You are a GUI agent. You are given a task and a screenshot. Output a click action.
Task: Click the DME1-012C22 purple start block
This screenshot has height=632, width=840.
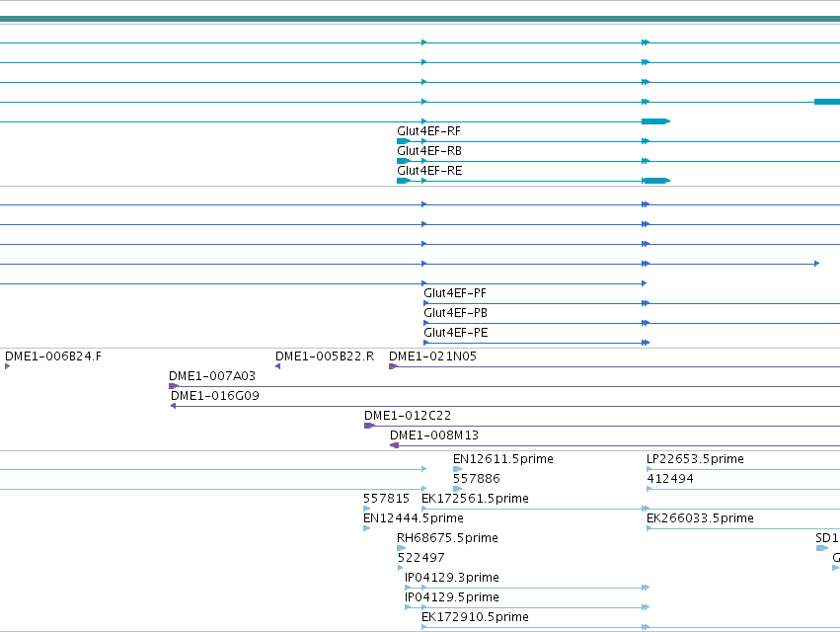[369, 427]
